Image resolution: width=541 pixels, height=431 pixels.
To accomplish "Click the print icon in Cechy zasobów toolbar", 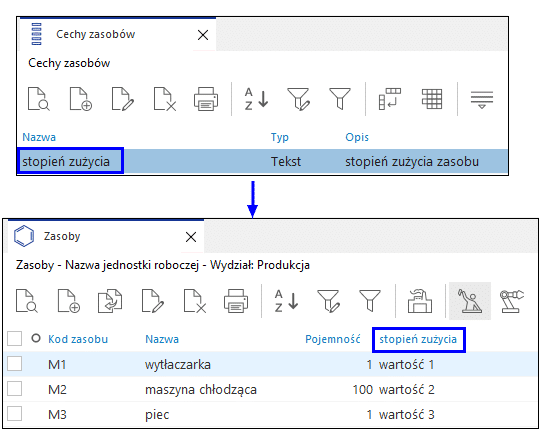I will coord(206,99).
